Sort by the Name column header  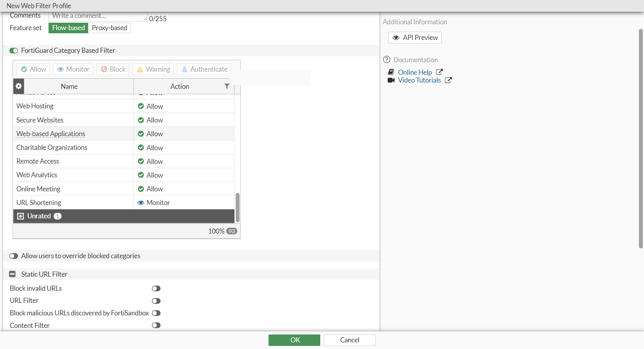tap(69, 86)
